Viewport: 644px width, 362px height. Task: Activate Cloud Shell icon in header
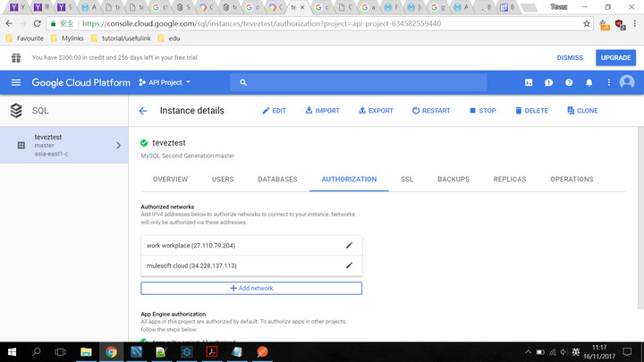(x=529, y=82)
